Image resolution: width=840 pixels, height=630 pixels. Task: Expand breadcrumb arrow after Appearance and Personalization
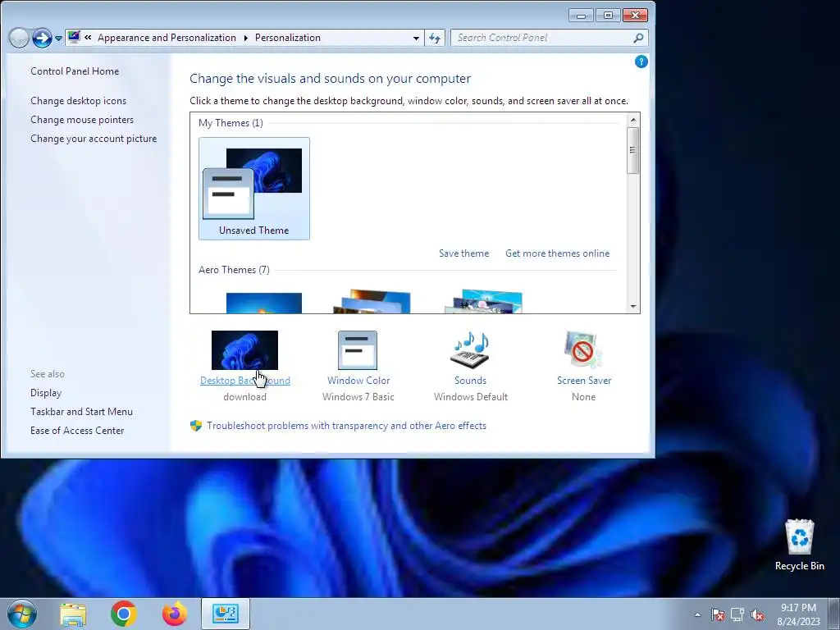click(x=246, y=38)
